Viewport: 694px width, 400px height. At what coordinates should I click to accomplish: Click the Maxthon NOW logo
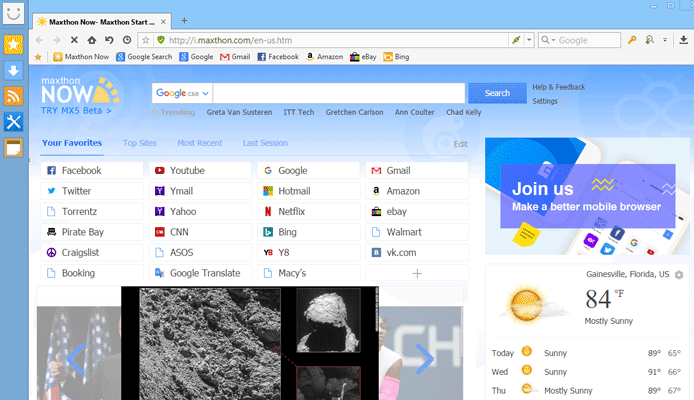tap(80, 92)
